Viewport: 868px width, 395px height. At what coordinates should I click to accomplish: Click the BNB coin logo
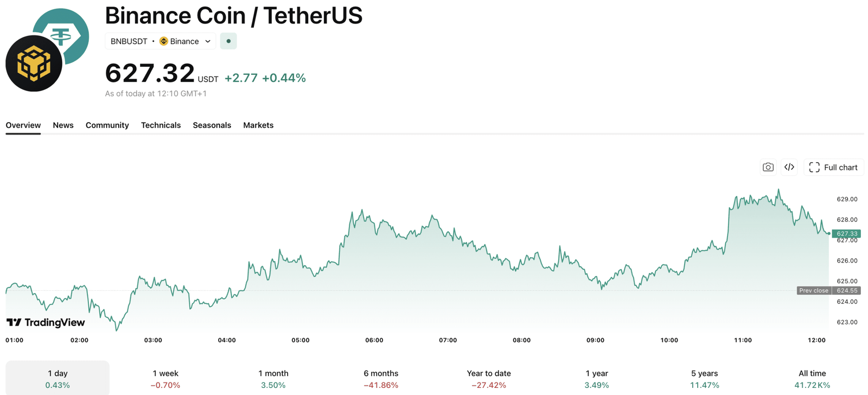tap(34, 63)
